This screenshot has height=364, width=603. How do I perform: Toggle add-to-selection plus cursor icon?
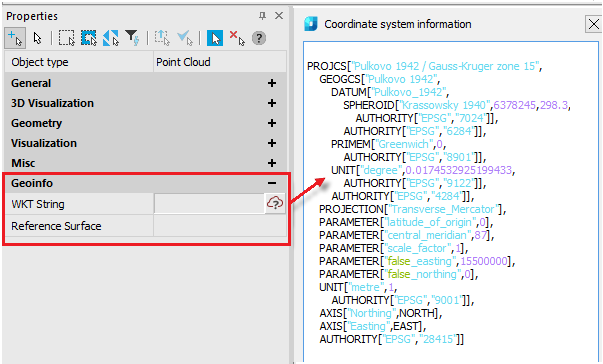click(15, 38)
